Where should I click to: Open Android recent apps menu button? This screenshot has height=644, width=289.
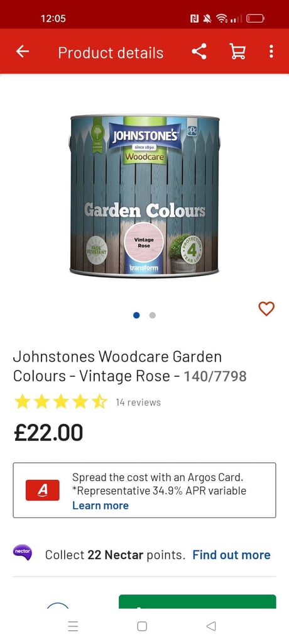tap(73, 626)
